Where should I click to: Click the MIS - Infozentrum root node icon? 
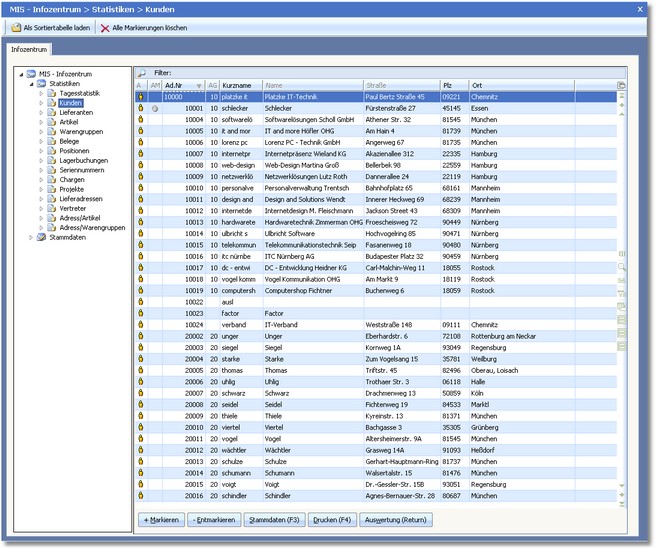coord(31,74)
